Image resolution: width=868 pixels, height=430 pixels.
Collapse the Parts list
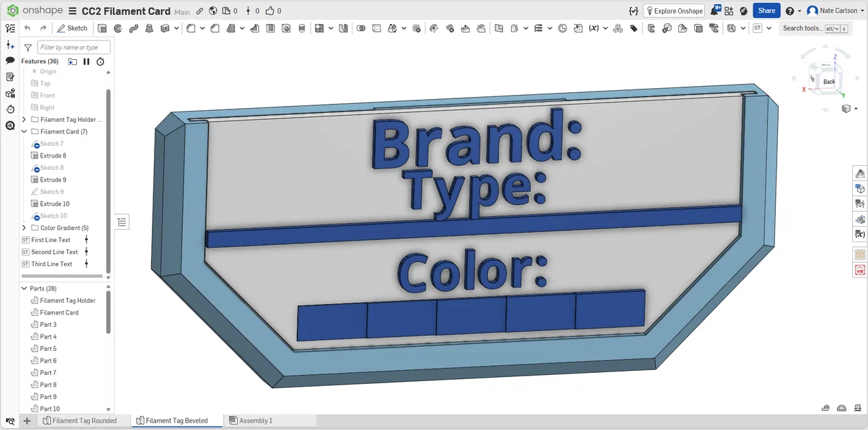25,288
